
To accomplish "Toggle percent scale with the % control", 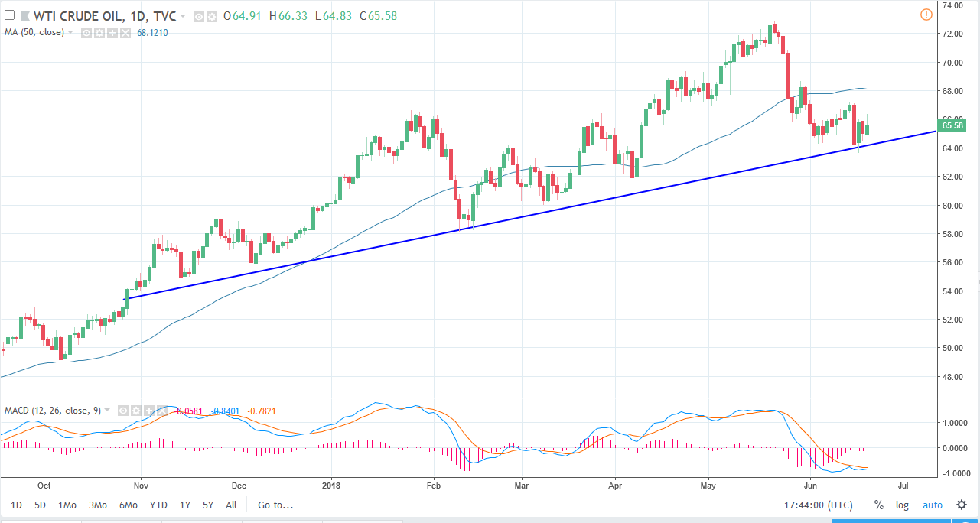I will 878,505.
